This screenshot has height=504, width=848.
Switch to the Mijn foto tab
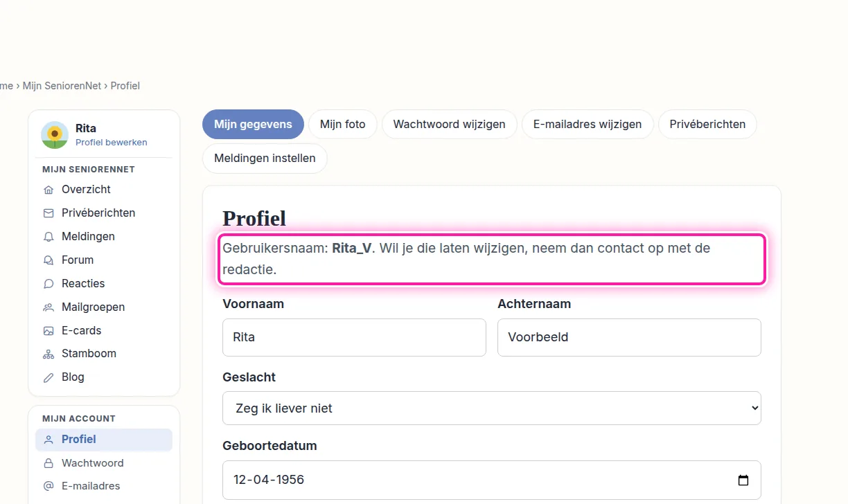pyautogui.click(x=342, y=125)
